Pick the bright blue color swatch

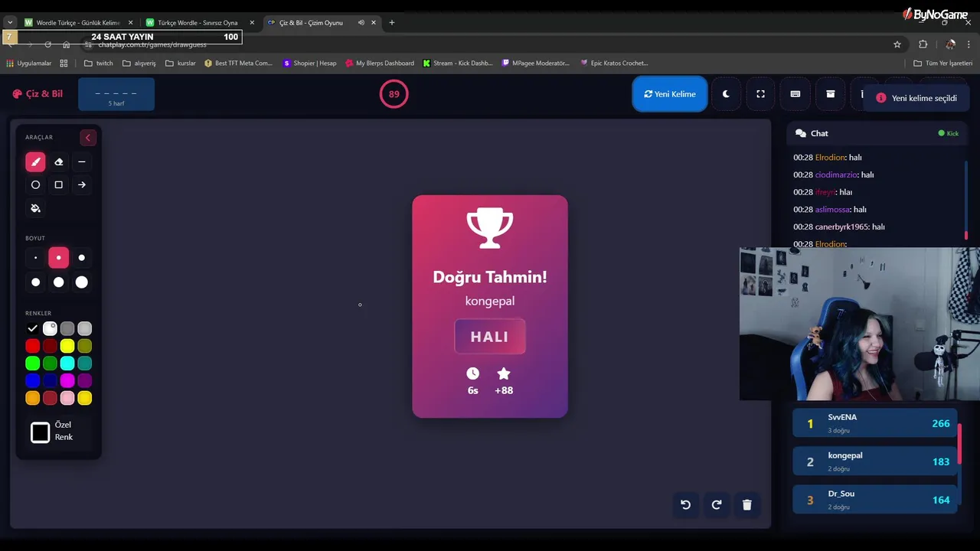pyautogui.click(x=32, y=380)
